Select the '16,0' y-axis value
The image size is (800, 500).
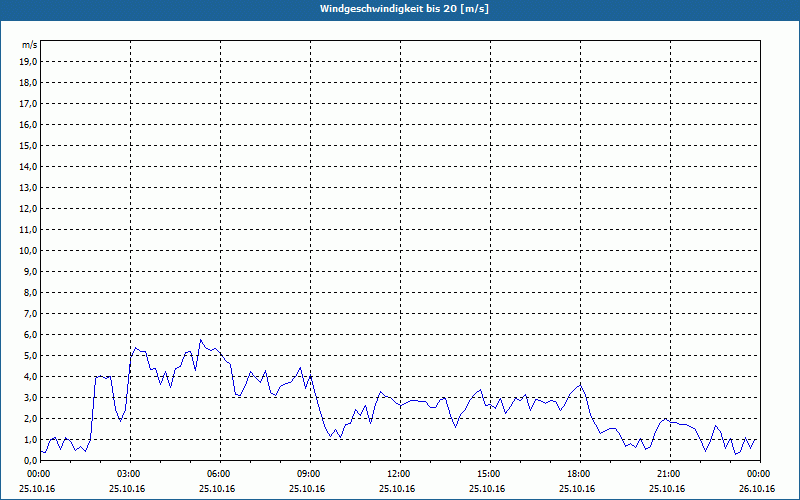pyautogui.click(x=28, y=124)
